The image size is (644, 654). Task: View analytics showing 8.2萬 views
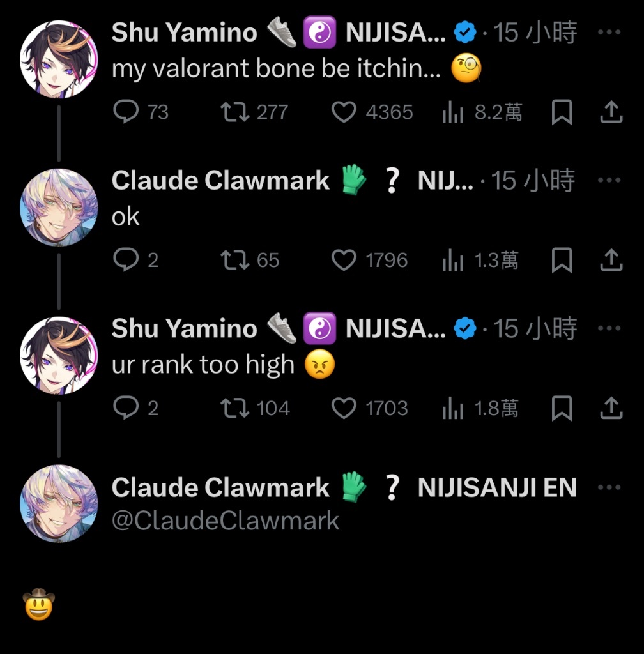coord(453,112)
